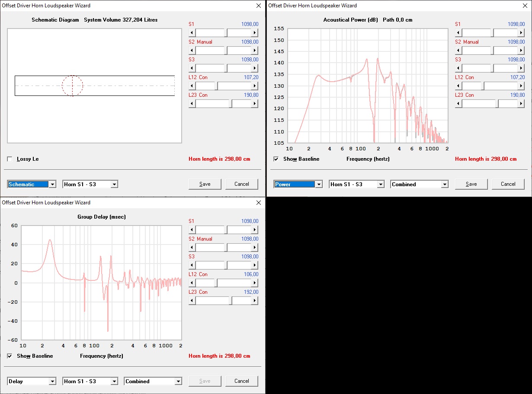
Task: Click L12 value 106,00 in Group Delay window
Action: click(x=251, y=274)
